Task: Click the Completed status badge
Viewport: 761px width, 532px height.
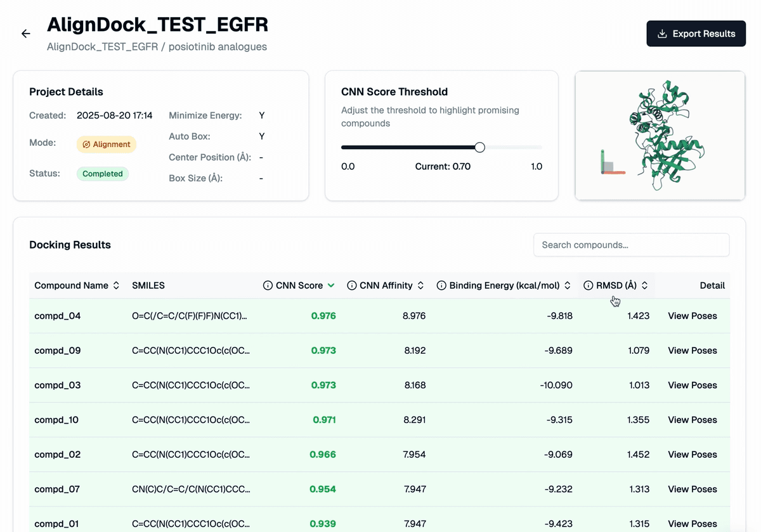Action: tap(103, 174)
